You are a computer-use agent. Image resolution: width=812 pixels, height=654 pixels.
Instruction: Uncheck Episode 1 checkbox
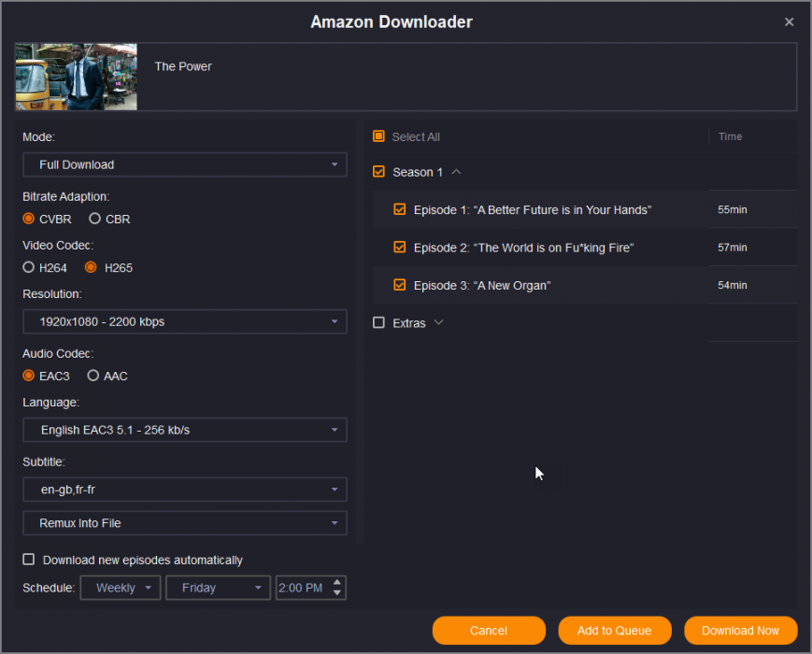(x=399, y=209)
